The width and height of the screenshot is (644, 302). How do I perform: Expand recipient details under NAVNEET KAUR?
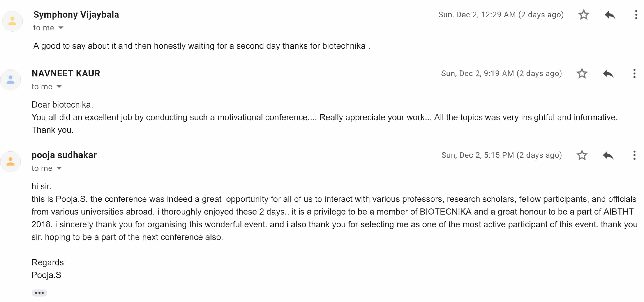(59, 87)
